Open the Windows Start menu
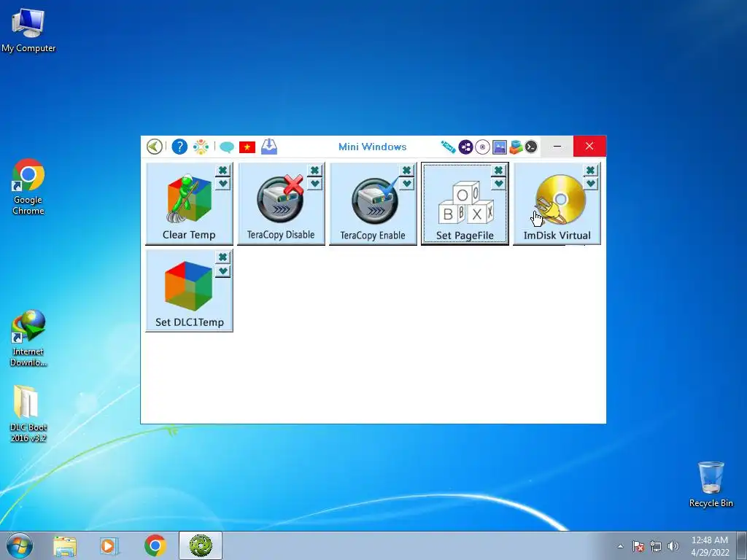 click(x=20, y=545)
